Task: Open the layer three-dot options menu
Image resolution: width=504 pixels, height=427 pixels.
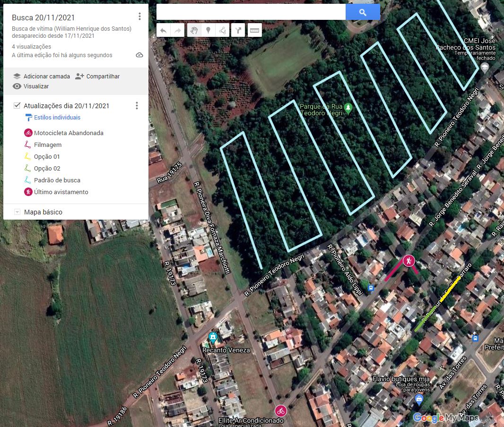Action: pyautogui.click(x=137, y=106)
